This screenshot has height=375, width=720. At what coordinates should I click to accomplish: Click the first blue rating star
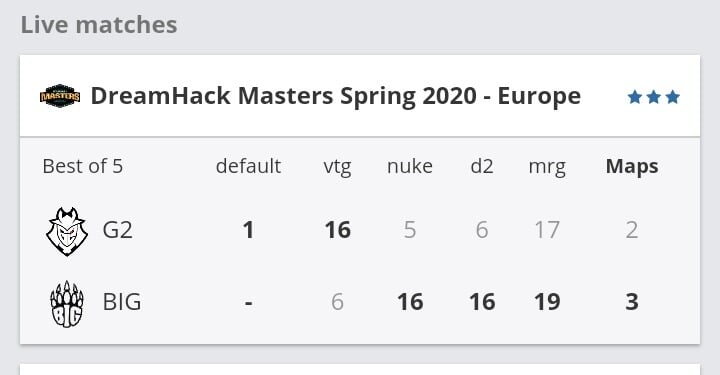[635, 97]
